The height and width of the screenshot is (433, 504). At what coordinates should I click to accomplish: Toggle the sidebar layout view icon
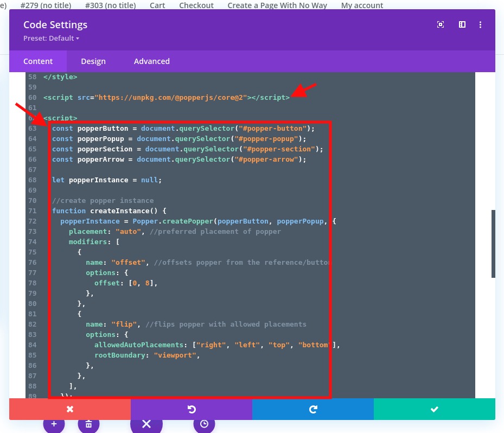coord(462,24)
